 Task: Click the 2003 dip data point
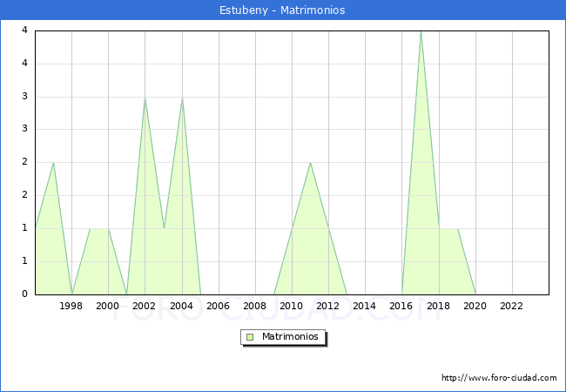(164, 228)
